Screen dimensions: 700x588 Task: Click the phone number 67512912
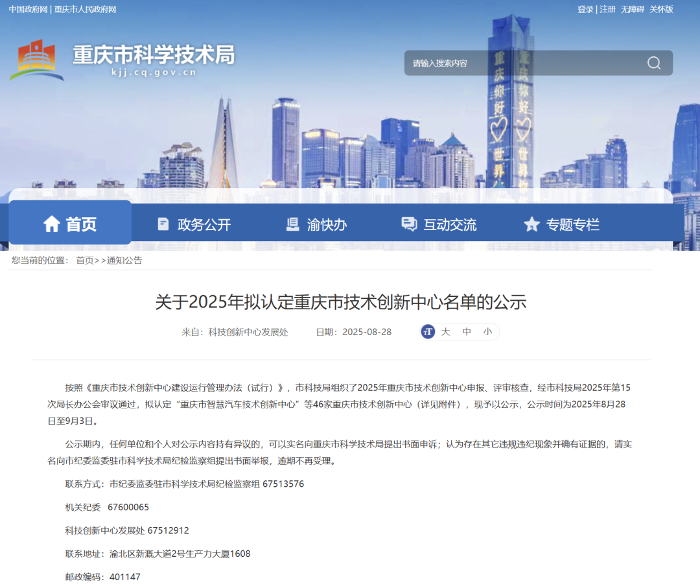169,530
